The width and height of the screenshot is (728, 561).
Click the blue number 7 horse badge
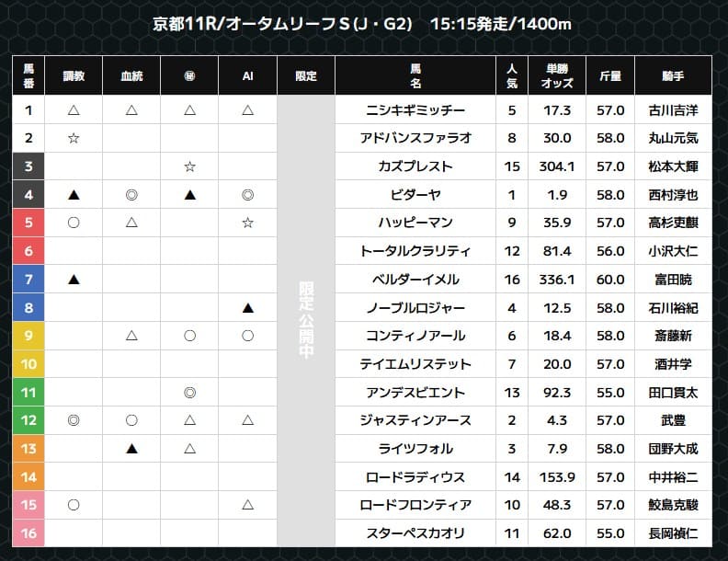pos(28,279)
